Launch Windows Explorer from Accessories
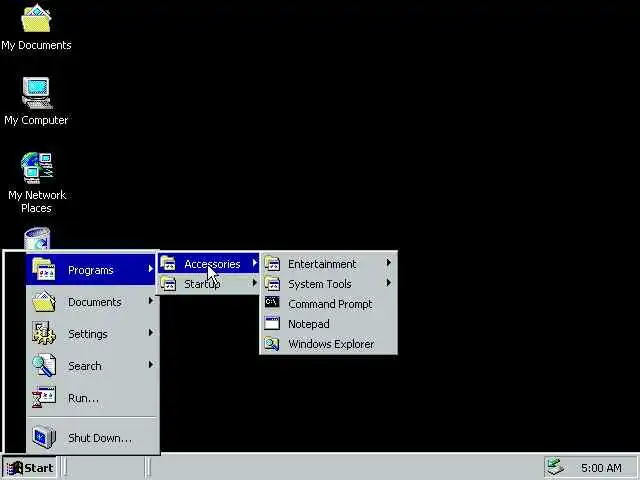The height and width of the screenshot is (480, 640). click(x=329, y=344)
